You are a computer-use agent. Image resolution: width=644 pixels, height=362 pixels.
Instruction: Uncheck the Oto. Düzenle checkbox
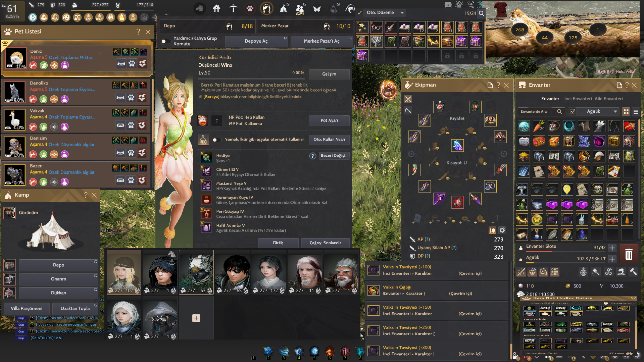pos(359,13)
